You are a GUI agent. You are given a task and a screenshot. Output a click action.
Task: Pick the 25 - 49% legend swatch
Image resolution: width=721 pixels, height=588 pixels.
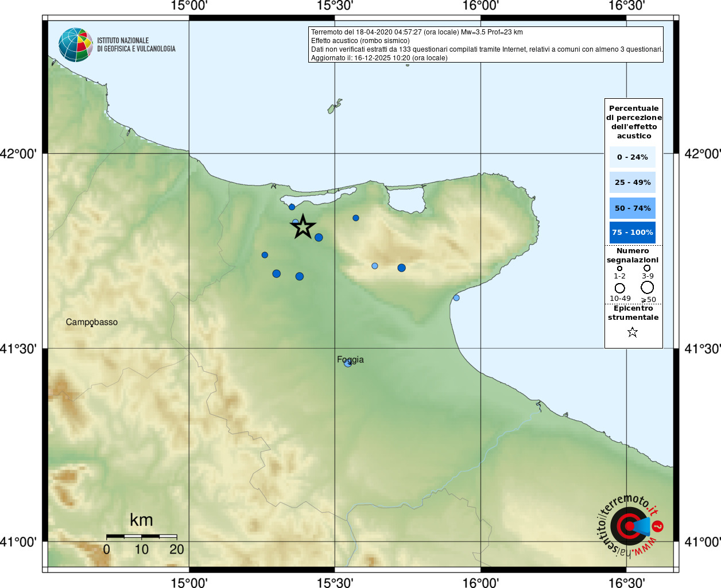tap(632, 183)
